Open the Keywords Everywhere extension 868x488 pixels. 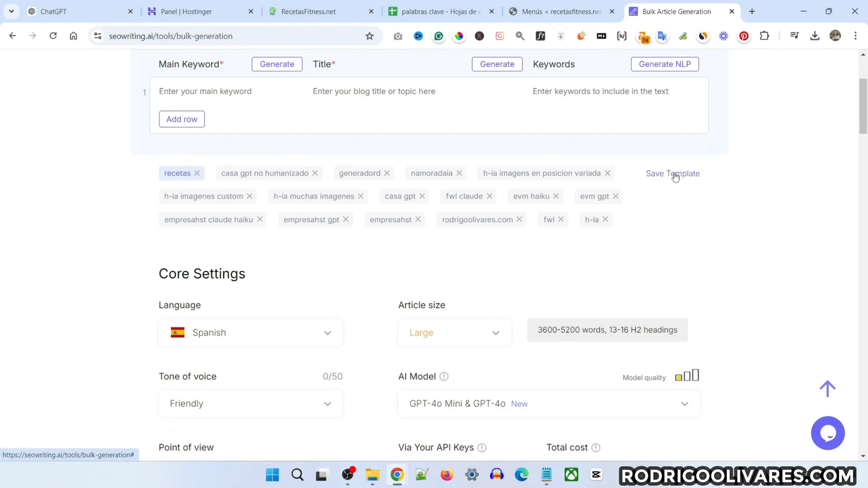pos(643,36)
